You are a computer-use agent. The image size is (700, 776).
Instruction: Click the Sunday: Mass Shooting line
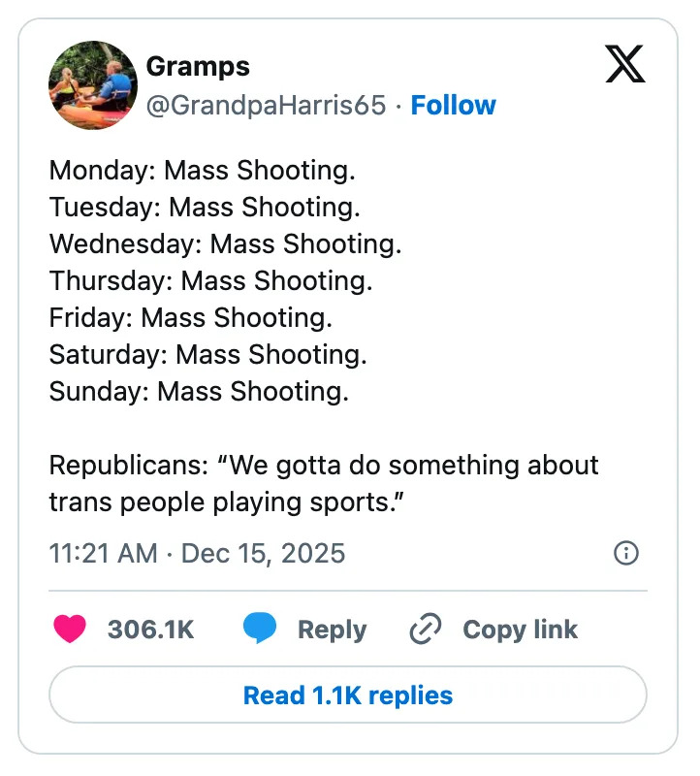point(199,392)
